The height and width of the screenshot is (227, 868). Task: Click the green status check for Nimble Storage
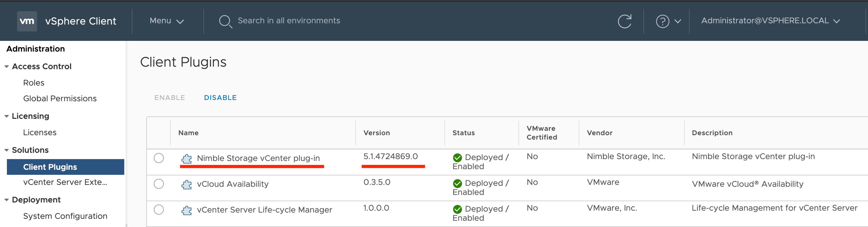click(x=457, y=158)
